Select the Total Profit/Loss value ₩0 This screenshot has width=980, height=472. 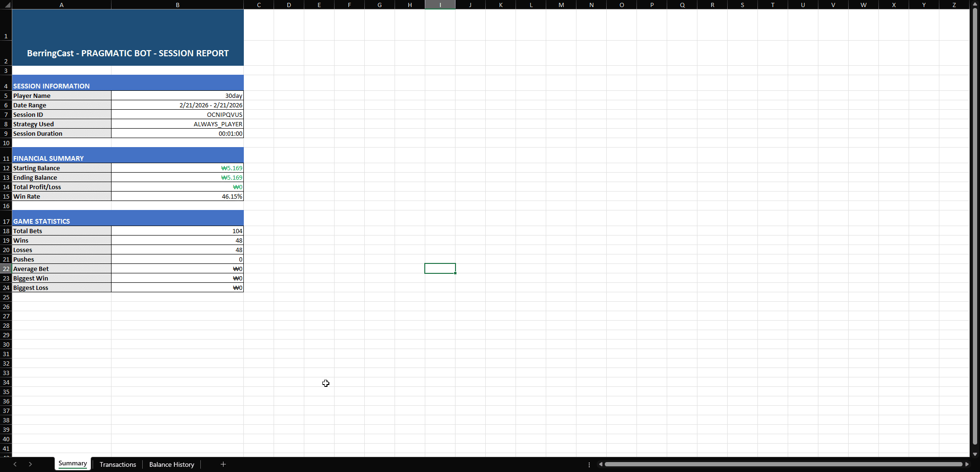(x=178, y=187)
